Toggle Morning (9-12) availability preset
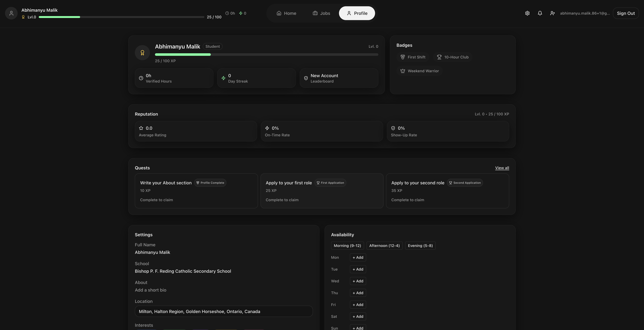 click(x=347, y=246)
